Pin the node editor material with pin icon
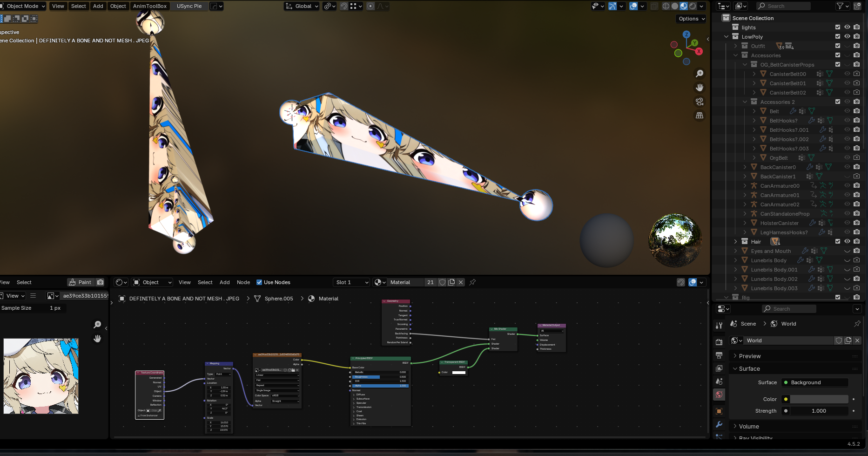Viewport: 868px width, 456px height. (x=472, y=282)
